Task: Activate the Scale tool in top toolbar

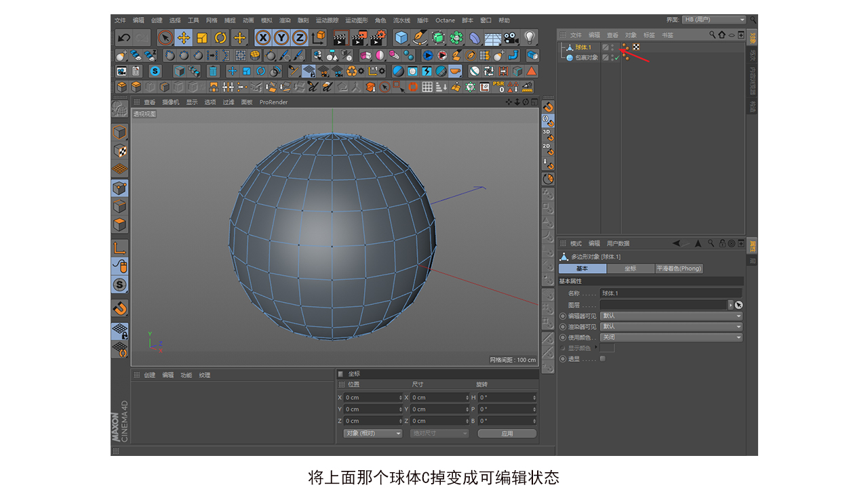Action: coord(202,38)
